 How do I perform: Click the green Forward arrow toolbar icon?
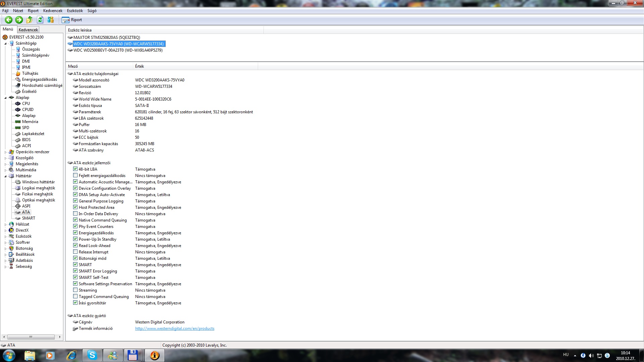19,20
